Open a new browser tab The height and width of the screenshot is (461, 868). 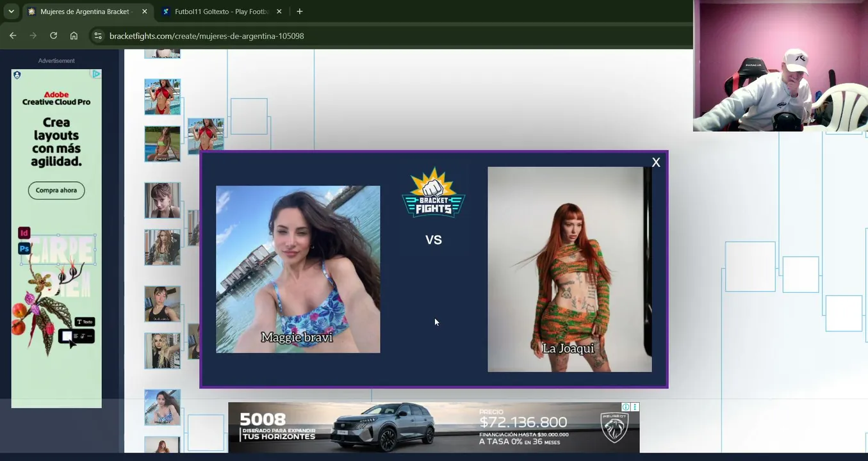click(299, 12)
